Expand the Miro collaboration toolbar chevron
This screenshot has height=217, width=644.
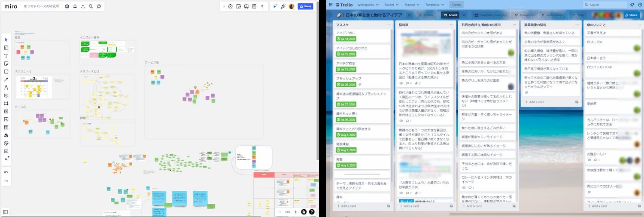[224, 6]
